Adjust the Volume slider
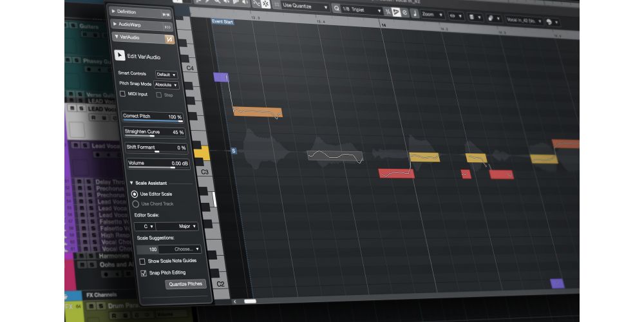This screenshot has width=644, height=322. point(158,164)
